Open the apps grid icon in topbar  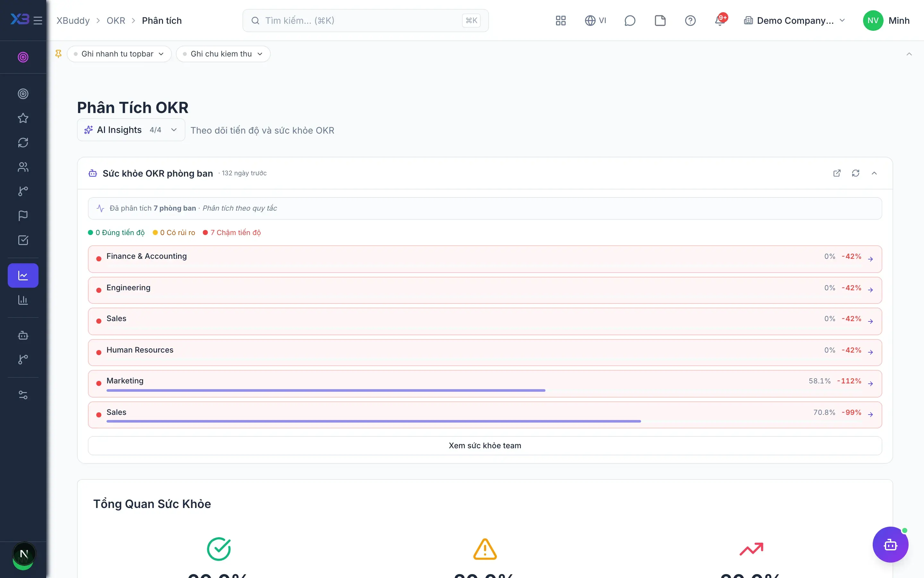(x=560, y=20)
